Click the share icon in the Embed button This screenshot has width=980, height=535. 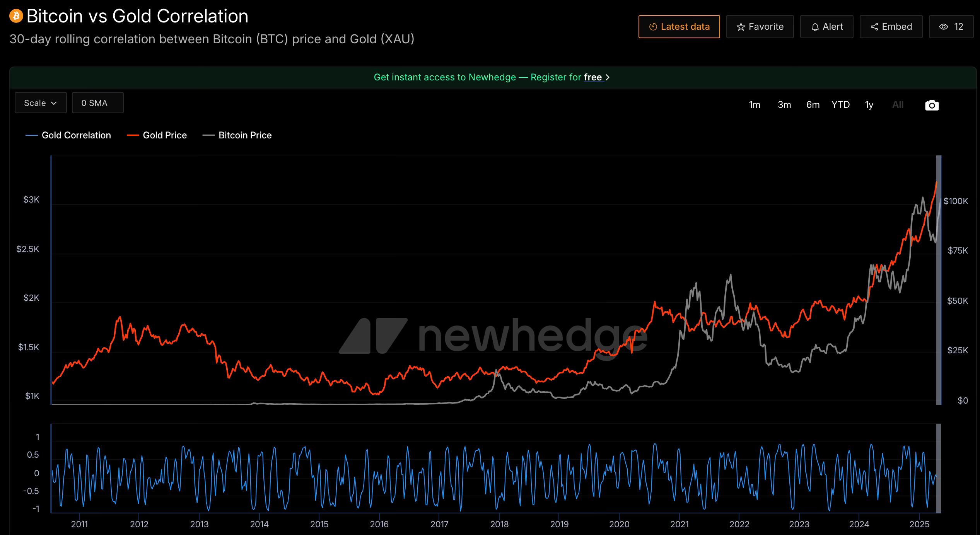point(874,27)
